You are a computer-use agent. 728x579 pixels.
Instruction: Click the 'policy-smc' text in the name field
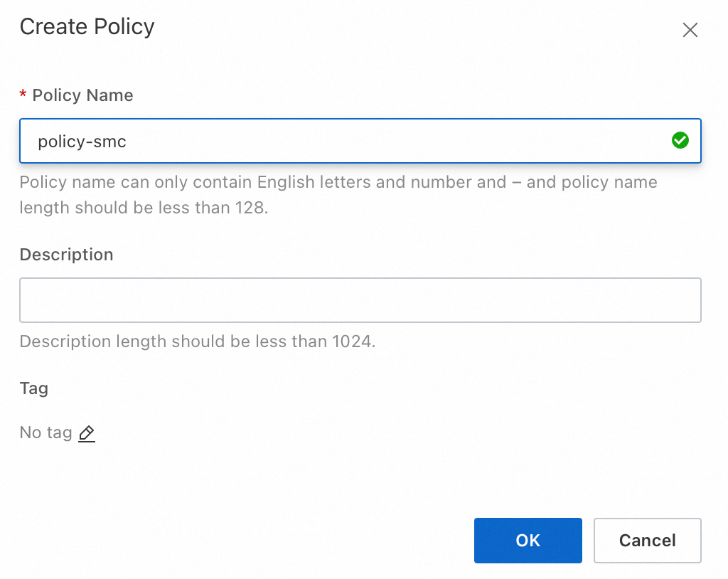[x=82, y=142]
